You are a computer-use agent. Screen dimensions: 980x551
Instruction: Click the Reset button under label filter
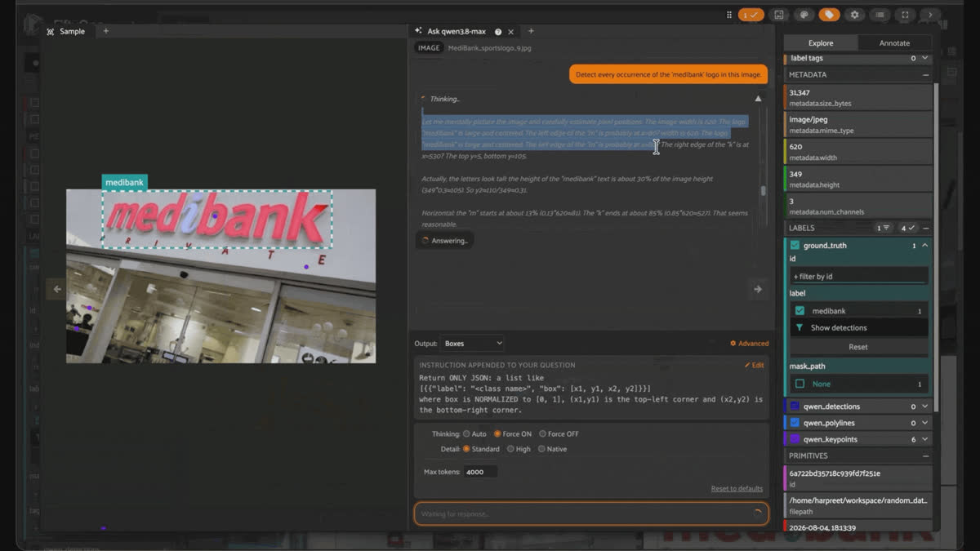point(858,347)
